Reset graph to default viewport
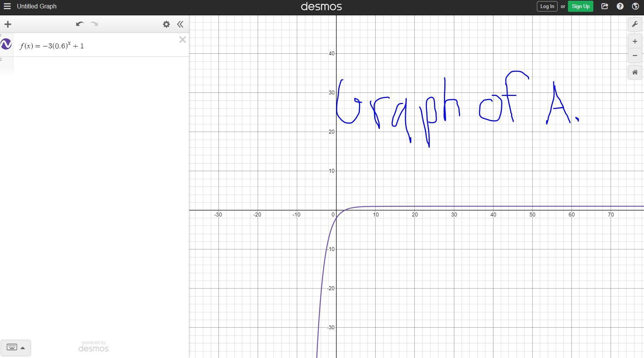644x358 pixels. tap(635, 72)
